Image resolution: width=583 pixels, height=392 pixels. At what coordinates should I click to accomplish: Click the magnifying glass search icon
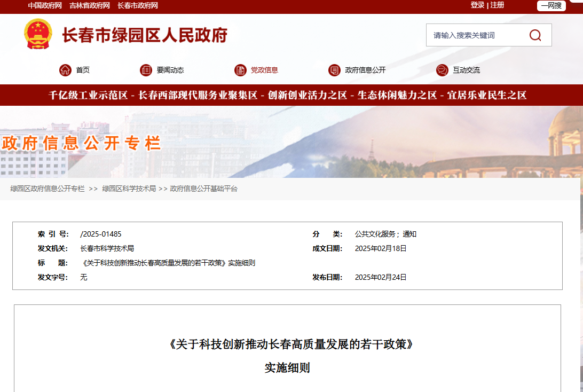(534, 35)
